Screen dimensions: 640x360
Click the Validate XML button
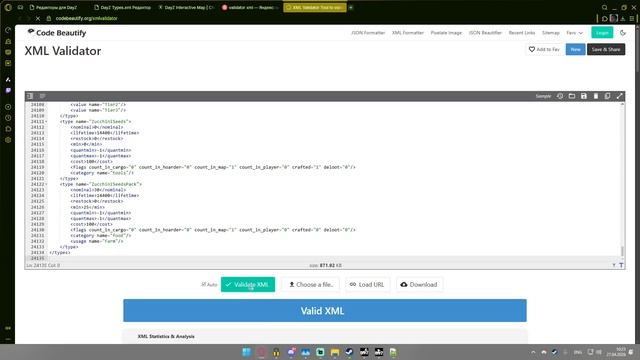[248, 284]
